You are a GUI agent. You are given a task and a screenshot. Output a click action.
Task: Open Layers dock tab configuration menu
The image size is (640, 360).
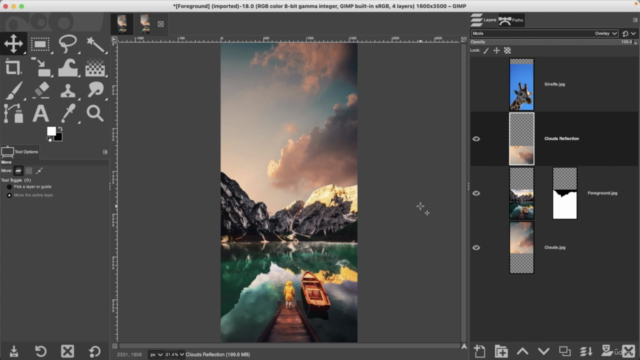coord(635,20)
